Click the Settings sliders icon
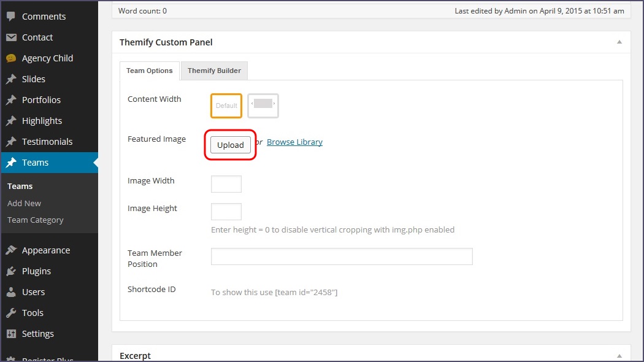644x362 pixels. pyautogui.click(x=11, y=334)
